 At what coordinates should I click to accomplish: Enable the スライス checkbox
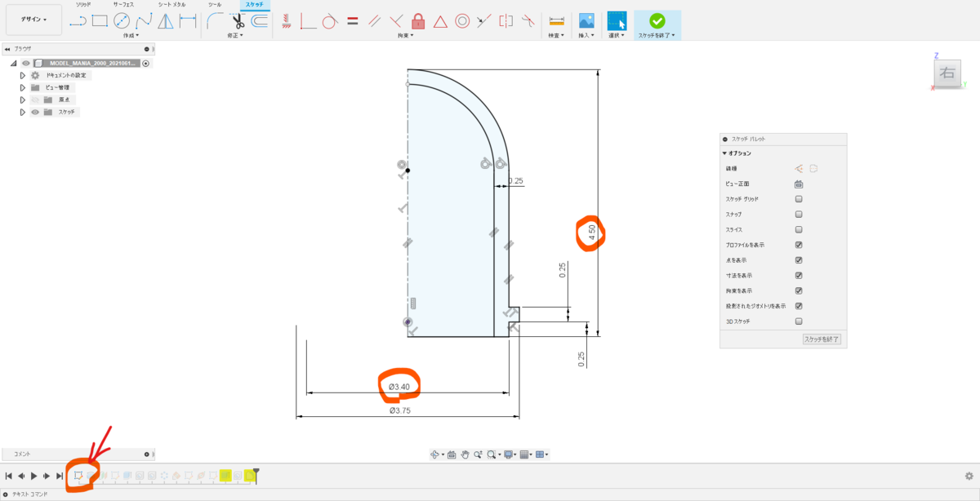pos(799,229)
